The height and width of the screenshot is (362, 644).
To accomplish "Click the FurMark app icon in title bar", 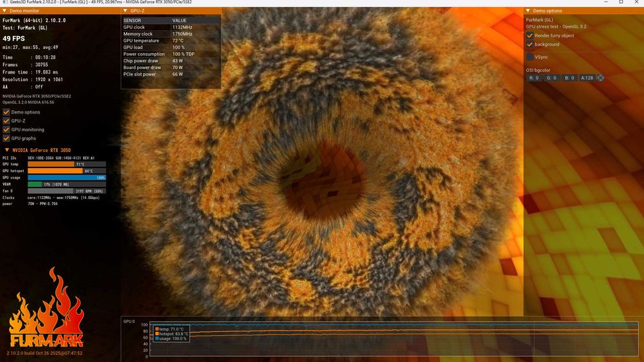I will point(5,2).
